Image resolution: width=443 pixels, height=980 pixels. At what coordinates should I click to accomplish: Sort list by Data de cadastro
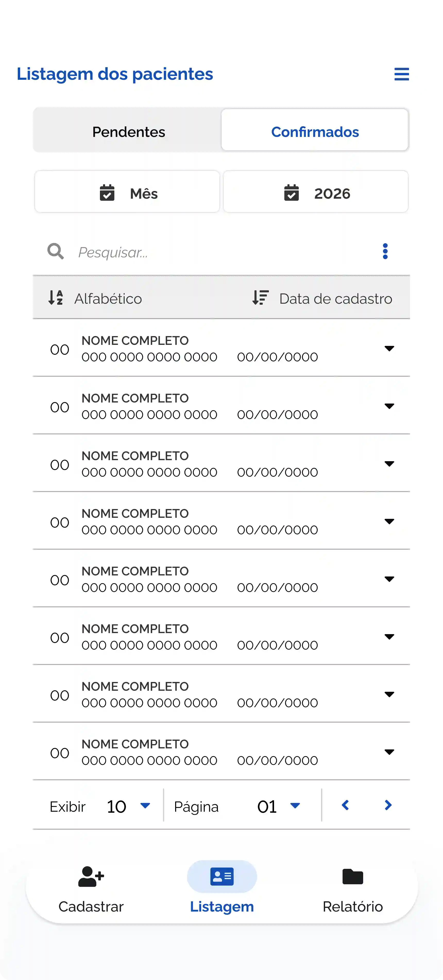tap(322, 298)
